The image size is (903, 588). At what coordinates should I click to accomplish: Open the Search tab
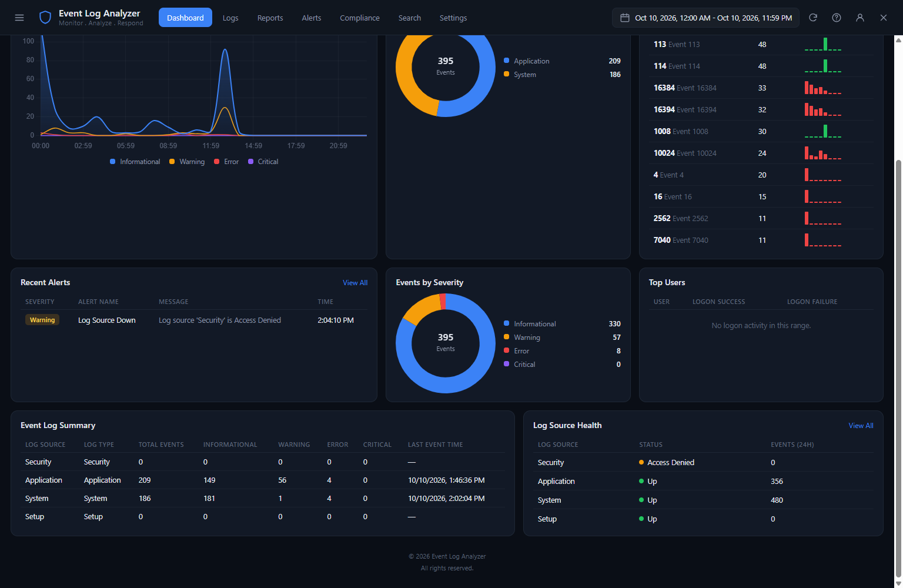[x=410, y=18]
